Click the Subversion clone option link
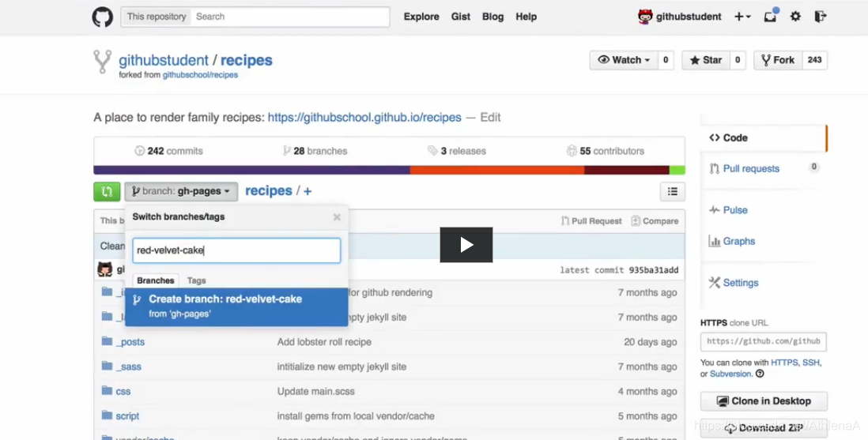Viewport: 868px width, 440px height. [730, 374]
